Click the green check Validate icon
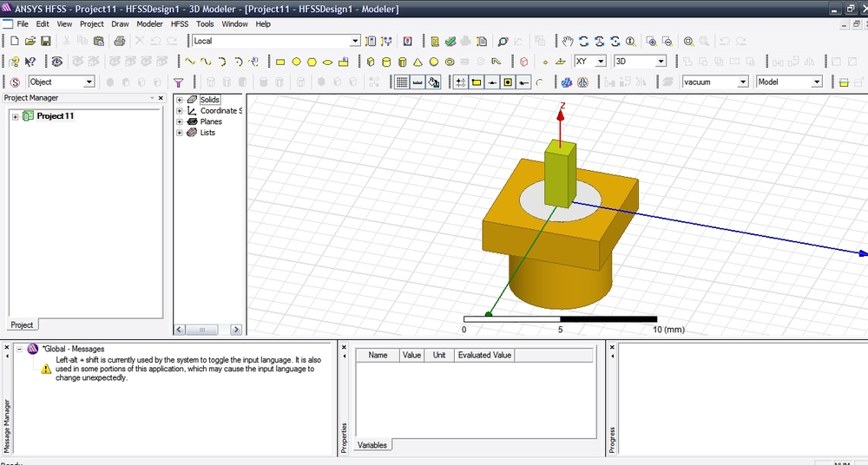868x465 pixels. pos(450,41)
